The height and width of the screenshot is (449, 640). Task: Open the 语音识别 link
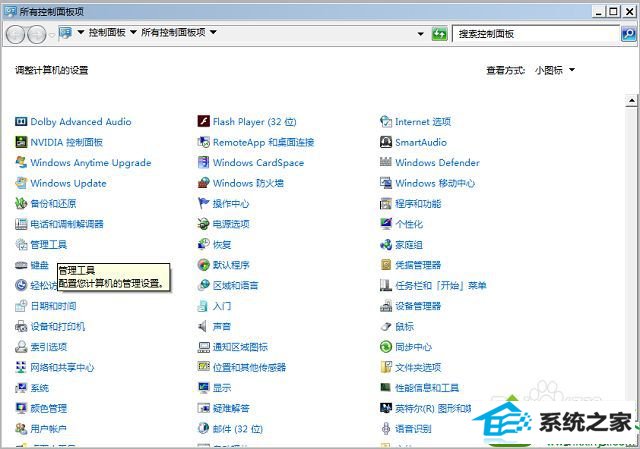(413, 429)
